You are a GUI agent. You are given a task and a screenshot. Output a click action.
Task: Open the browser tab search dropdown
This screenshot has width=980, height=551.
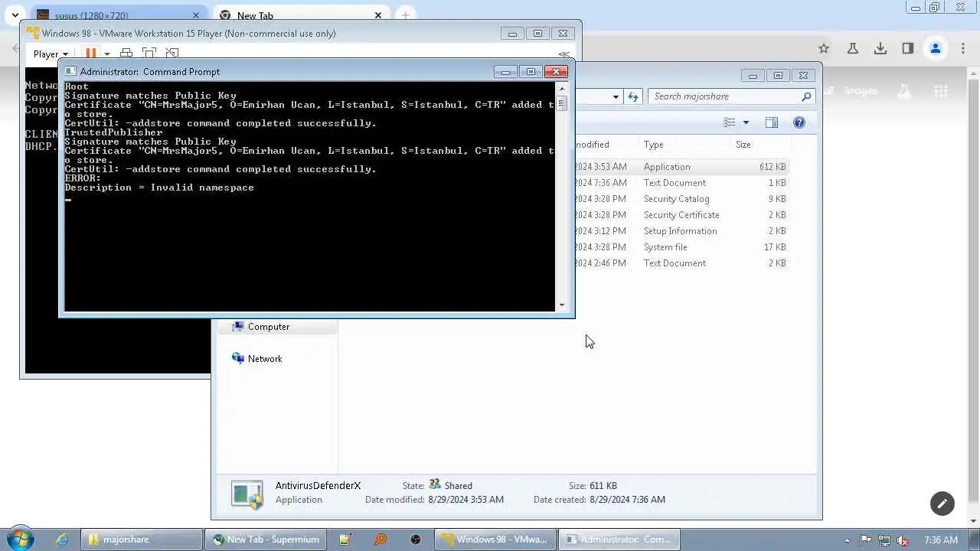(x=15, y=15)
